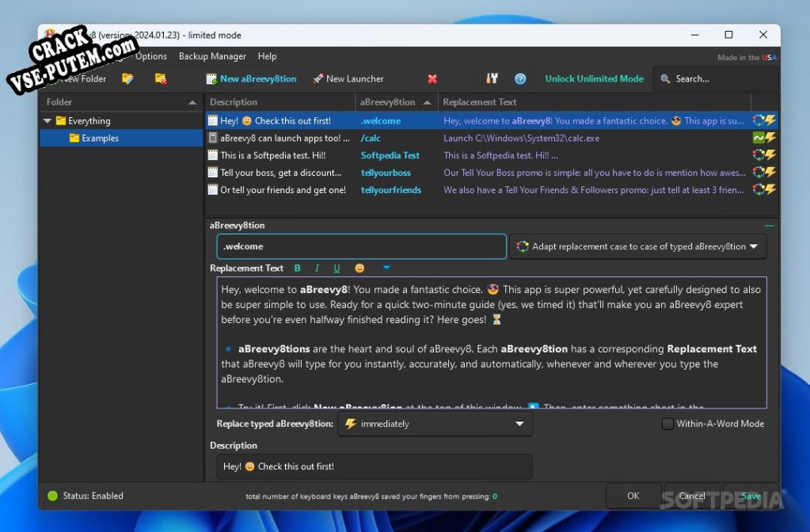Apply italic formatting with the I icon

317,268
